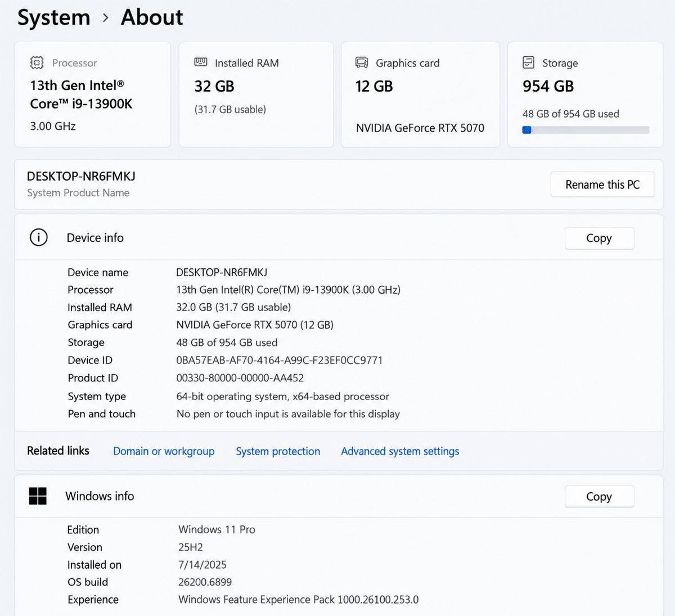The image size is (675, 616).
Task: Go back to System breadcrumb
Action: coord(54,17)
